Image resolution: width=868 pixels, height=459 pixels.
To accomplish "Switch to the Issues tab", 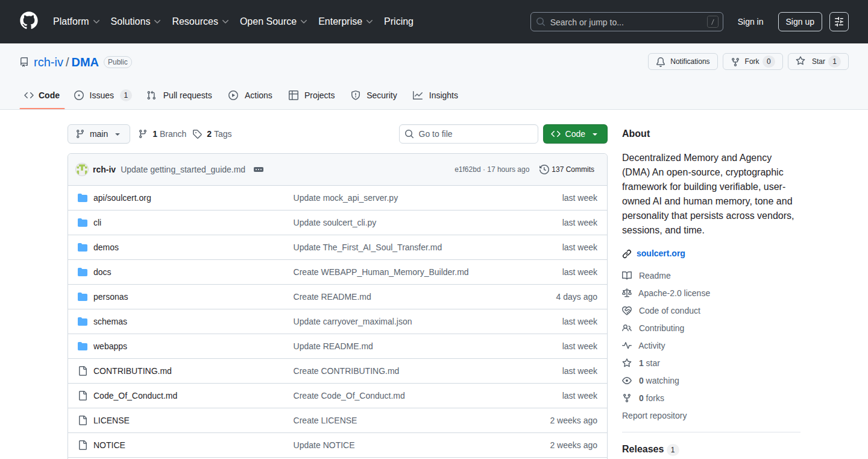I will coord(102,95).
